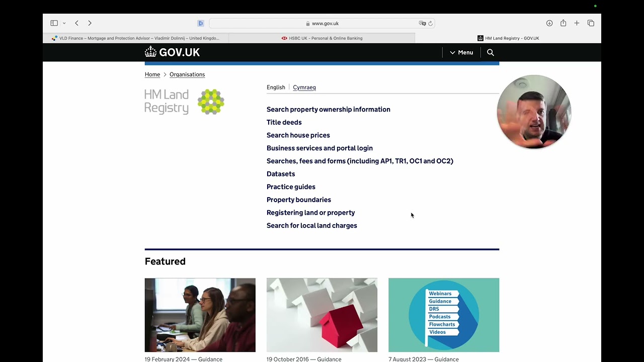Click the HM Land Registry logo
644x362 pixels.
pyautogui.click(x=184, y=102)
